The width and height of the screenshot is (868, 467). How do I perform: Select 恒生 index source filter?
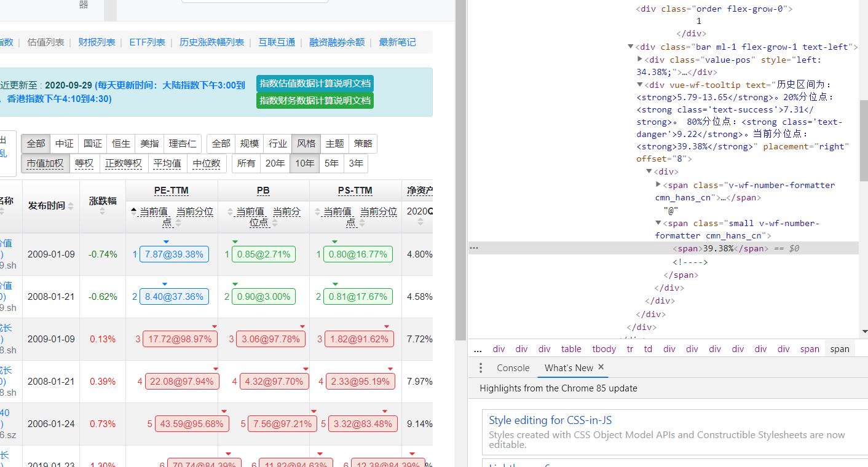coord(120,143)
